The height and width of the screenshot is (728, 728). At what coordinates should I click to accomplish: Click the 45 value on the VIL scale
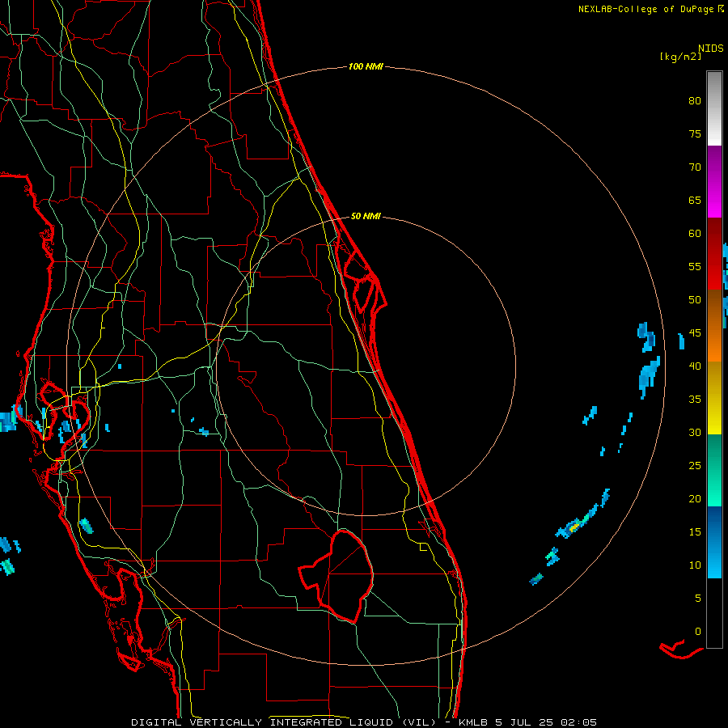point(695,333)
